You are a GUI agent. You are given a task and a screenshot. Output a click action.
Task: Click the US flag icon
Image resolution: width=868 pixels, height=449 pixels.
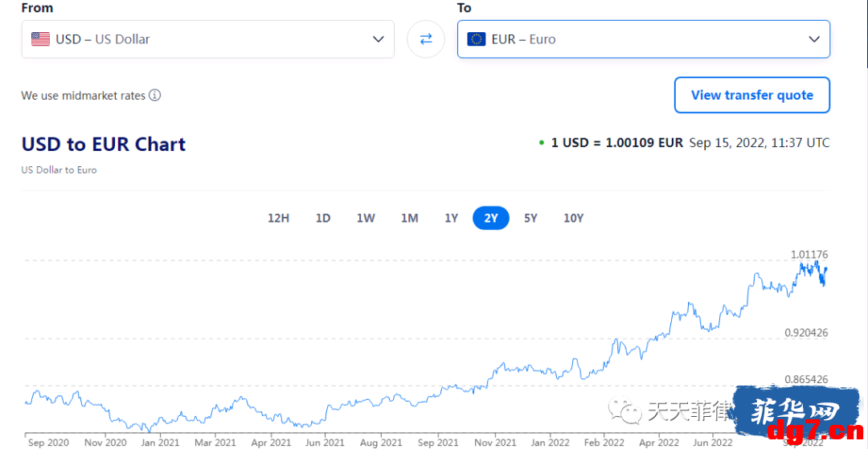[x=40, y=39]
